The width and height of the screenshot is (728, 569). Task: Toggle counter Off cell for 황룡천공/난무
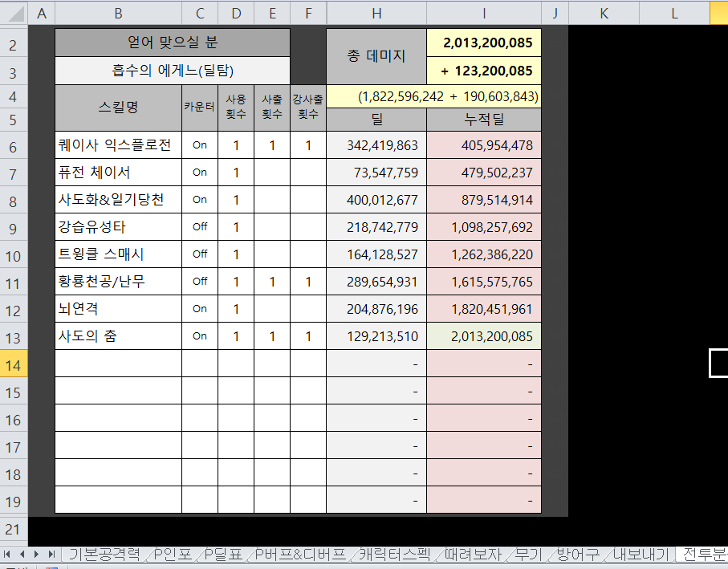[x=200, y=282]
